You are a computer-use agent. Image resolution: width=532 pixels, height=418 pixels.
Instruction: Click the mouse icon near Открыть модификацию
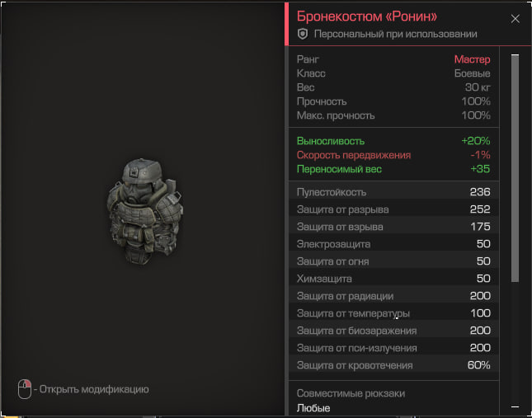(x=25, y=388)
